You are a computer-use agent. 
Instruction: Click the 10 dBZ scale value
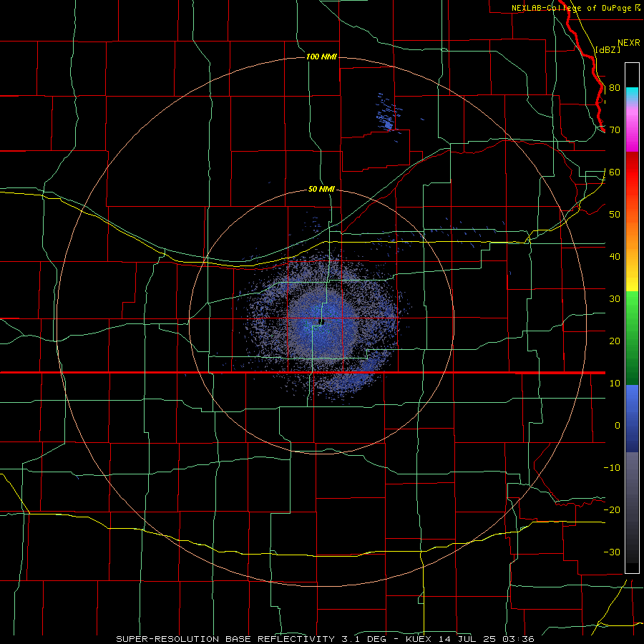[x=615, y=384]
